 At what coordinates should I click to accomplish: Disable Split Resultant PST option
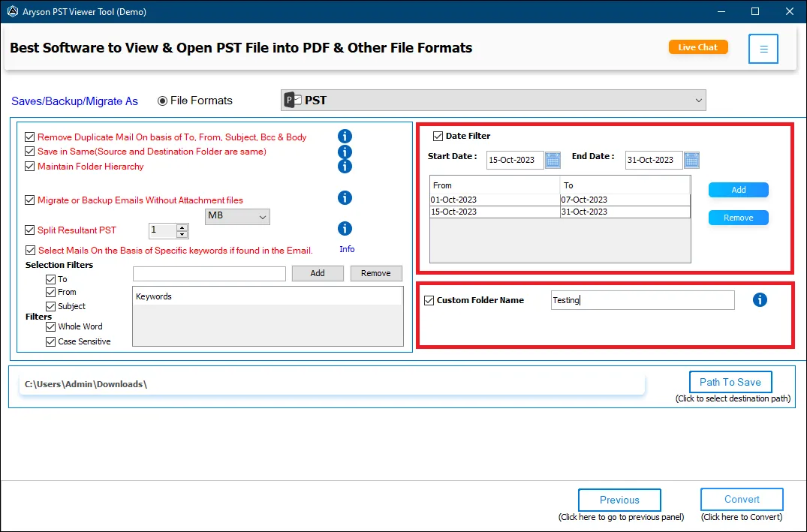pos(30,230)
